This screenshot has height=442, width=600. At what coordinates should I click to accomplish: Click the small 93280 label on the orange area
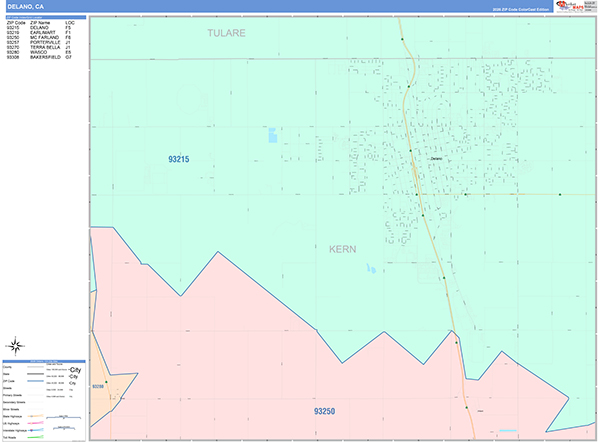coord(98,387)
